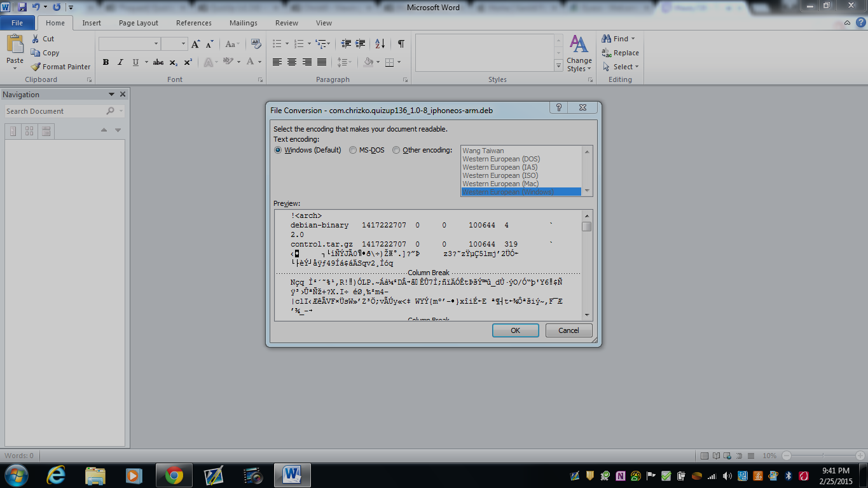
Task: Move the zoom slider in status bar
Action: click(822, 456)
